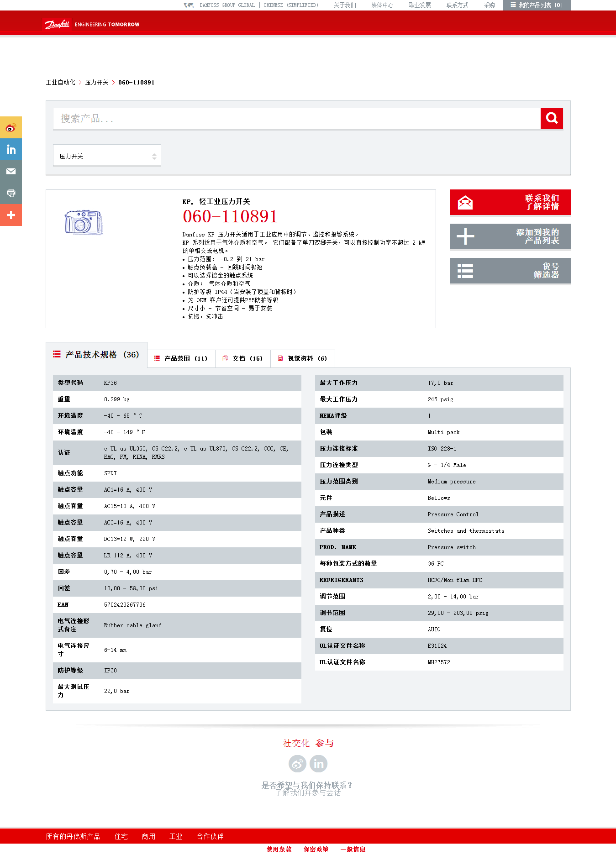Click the 职业发展 top menu item

pos(420,5)
